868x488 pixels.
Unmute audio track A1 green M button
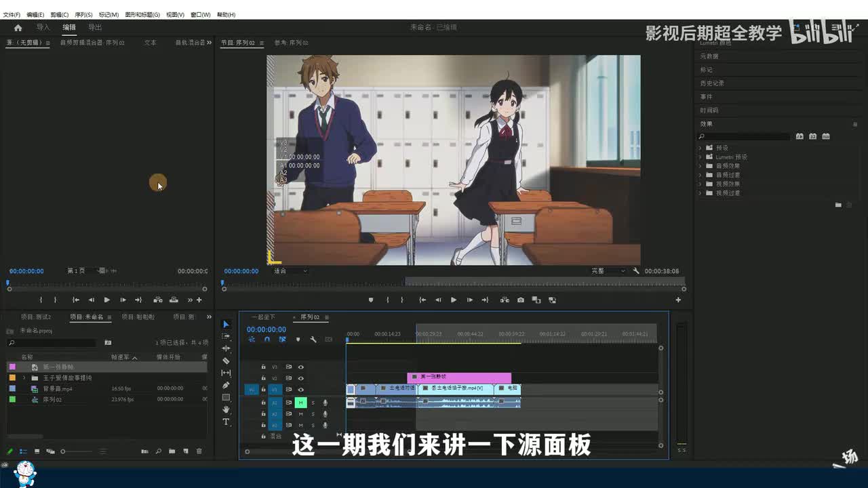coord(300,403)
